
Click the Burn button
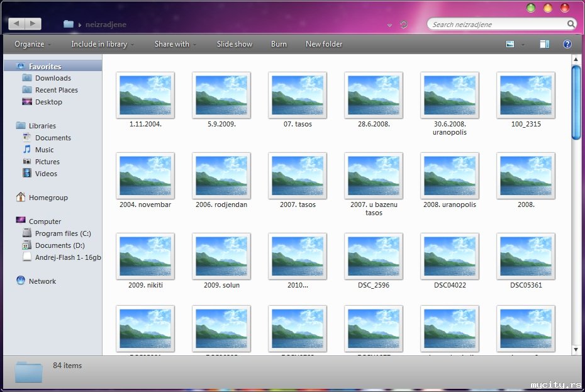279,44
